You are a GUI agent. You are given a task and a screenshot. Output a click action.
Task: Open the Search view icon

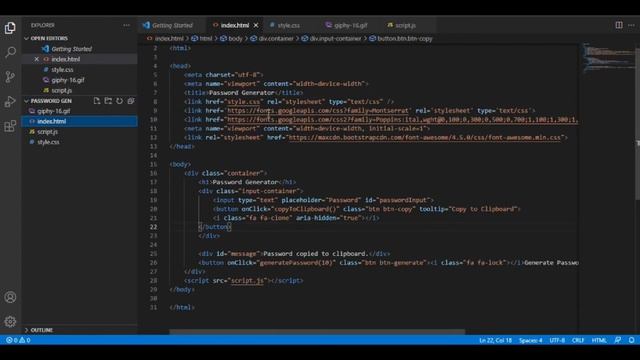click(10, 52)
